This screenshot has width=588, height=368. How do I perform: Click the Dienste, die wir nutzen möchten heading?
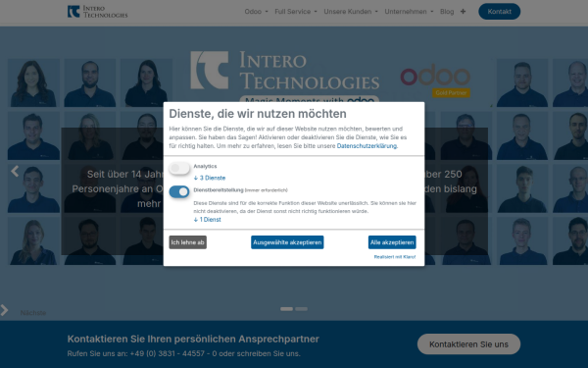[x=258, y=114]
